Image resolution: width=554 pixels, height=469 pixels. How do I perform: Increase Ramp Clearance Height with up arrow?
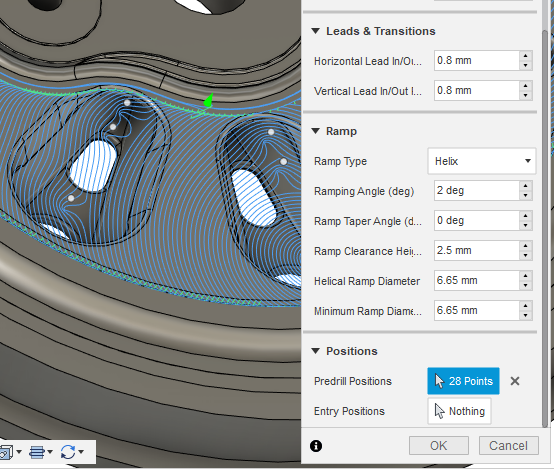pos(526,246)
